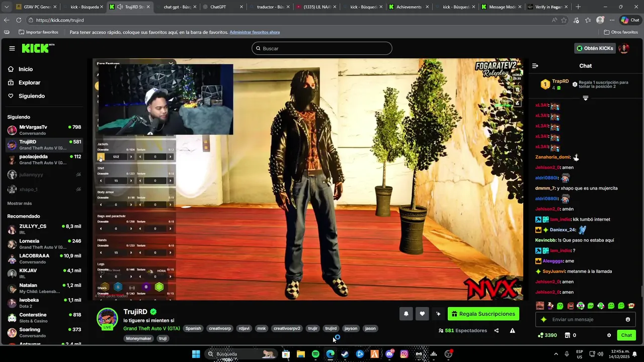Switch to GTAV PC browser tab
This screenshot has height=362, width=644.
pos(36,7)
